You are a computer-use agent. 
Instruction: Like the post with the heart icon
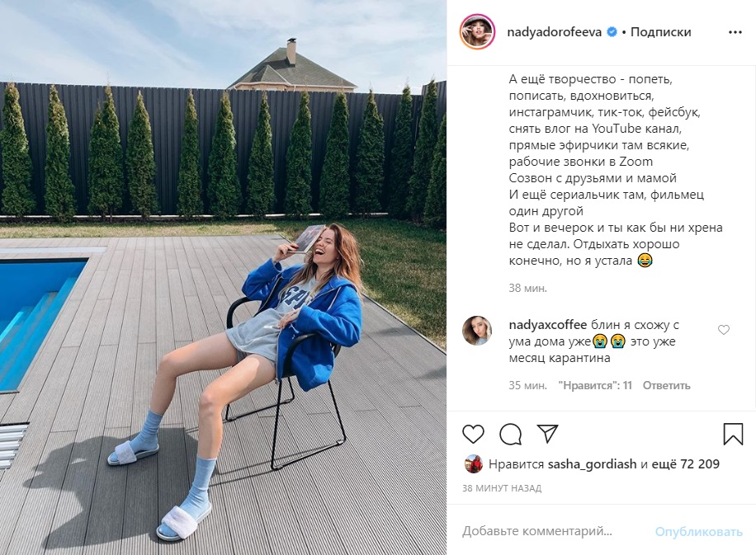pyautogui.click(x=473, y=434)
